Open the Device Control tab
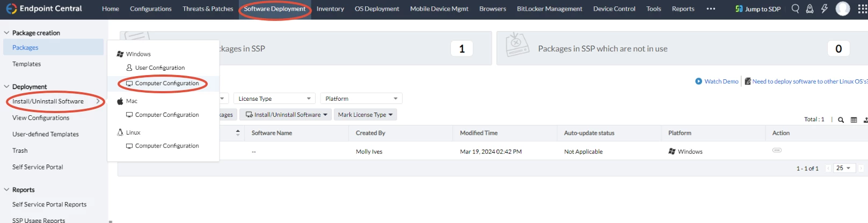868x223 pixels. (x=614, y=9)
